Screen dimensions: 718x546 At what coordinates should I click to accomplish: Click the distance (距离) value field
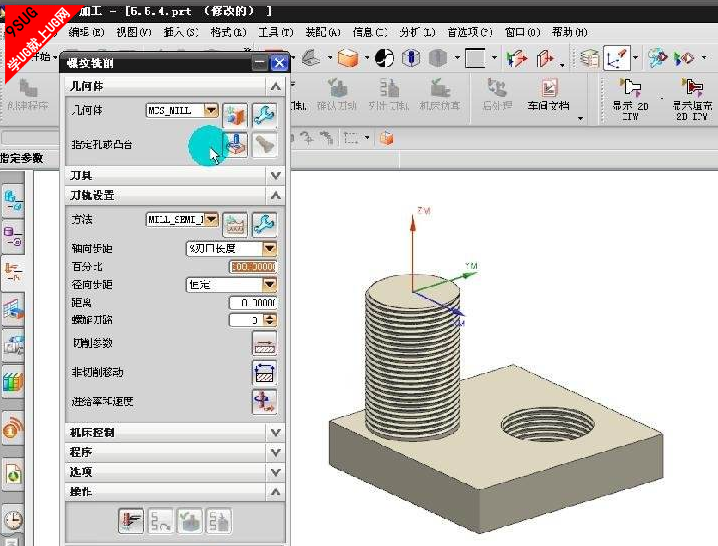pos(253,303)
